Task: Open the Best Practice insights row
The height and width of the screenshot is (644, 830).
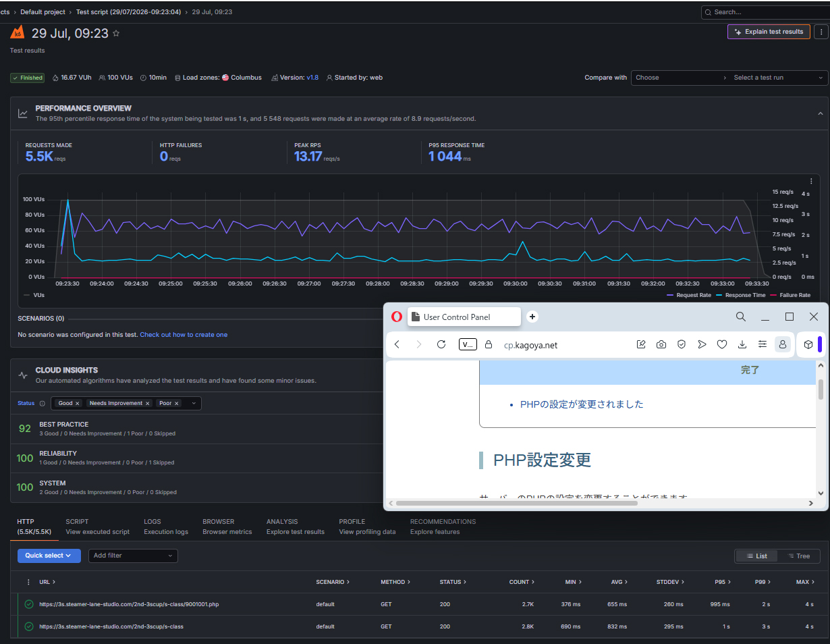Action: pyautogui.click(x=197, y=429)
